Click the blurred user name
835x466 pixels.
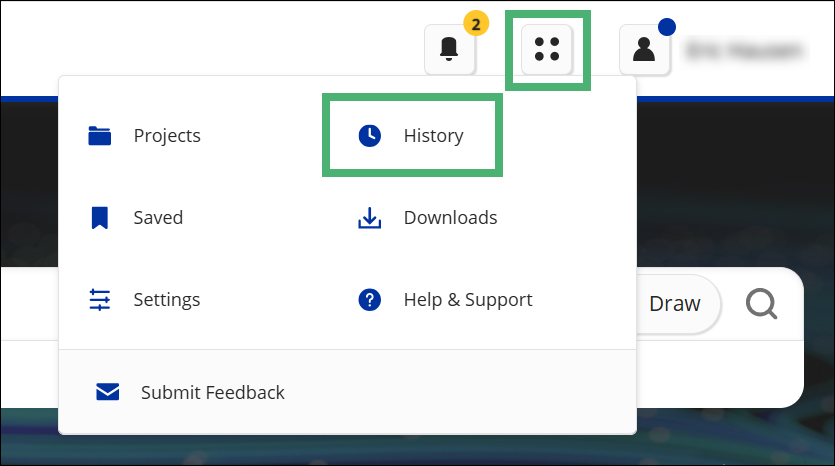click(x=745, y=51)
